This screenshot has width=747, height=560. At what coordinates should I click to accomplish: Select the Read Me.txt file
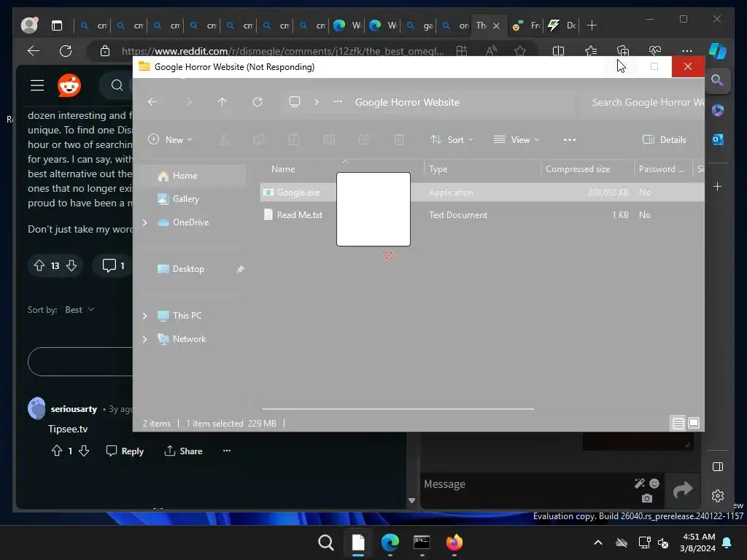[x=300, y=215]
